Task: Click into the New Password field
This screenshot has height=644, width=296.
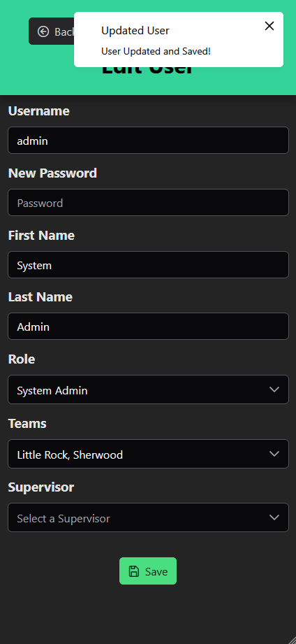Action: click(148, 203)
